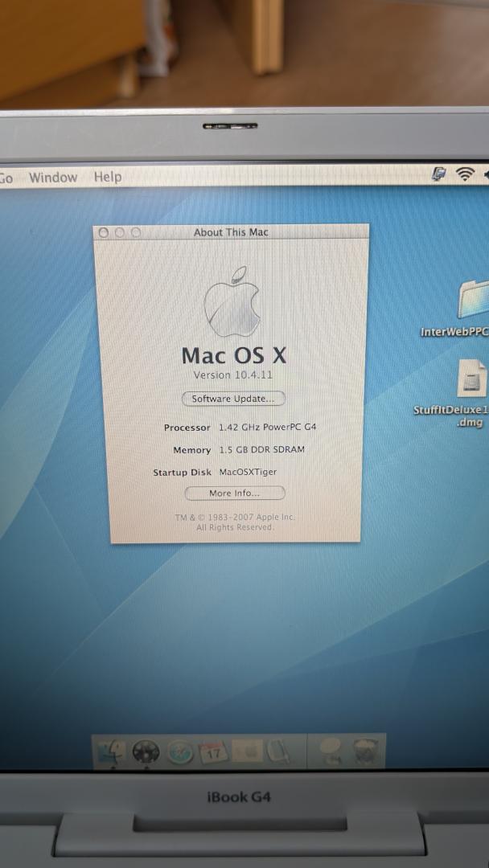Click the Version 10.4.11 text
Screen dimensions: 489x868
pos(232,375)
